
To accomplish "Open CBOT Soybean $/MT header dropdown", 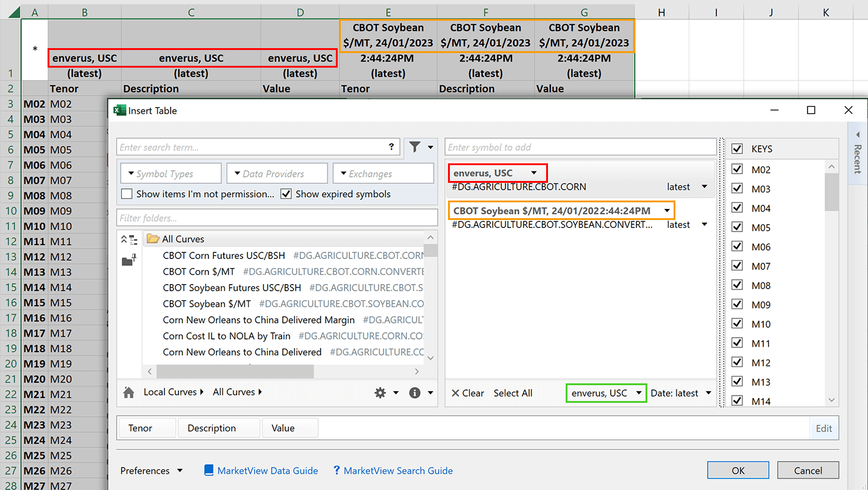I will [667, 211].
